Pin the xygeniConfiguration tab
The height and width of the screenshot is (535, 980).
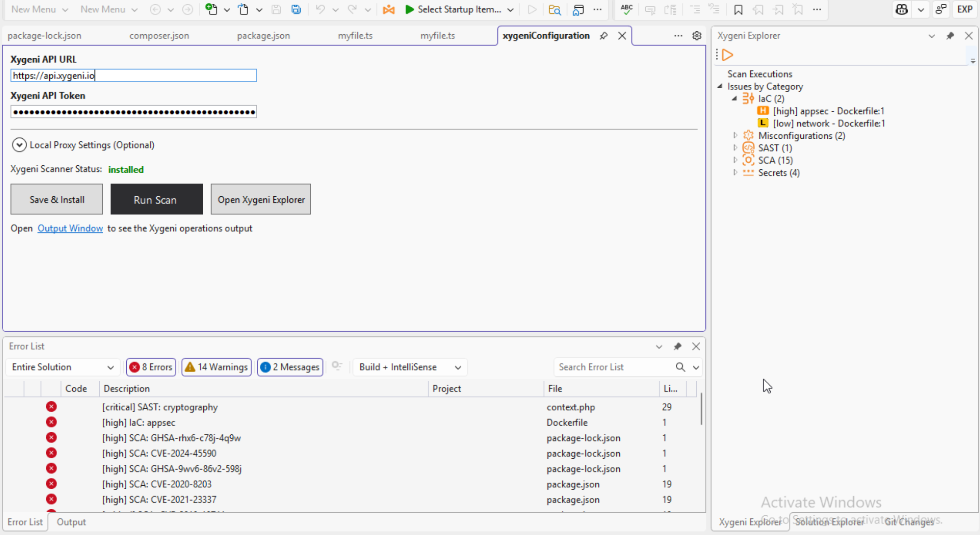(x=603, y=36)
